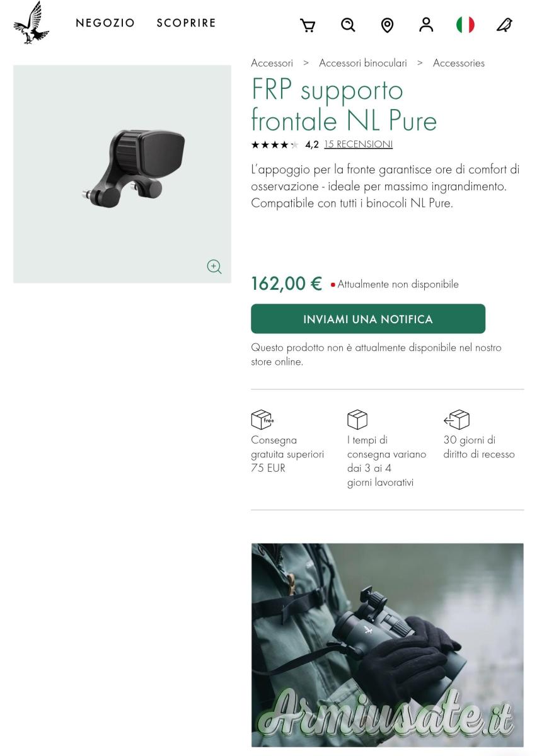Click the free delivery box icon

(262, 420)
